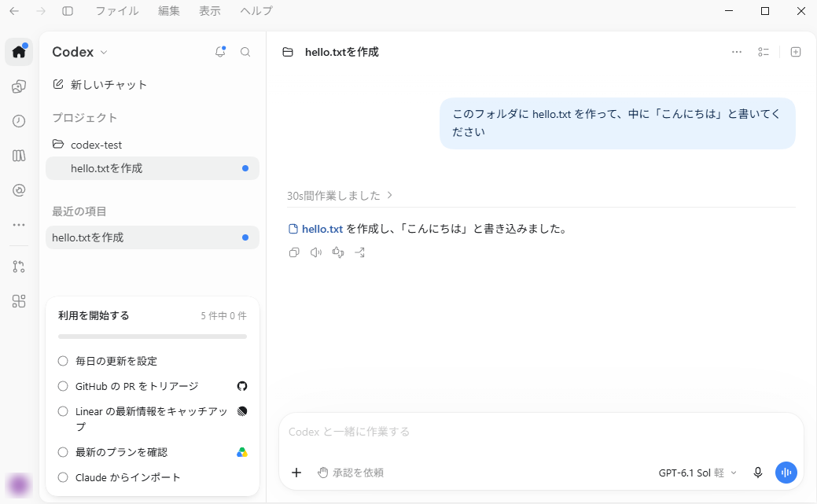817x504 pixels.
Task: Open the library books icon in sidebar
Action: pos(19,156)
